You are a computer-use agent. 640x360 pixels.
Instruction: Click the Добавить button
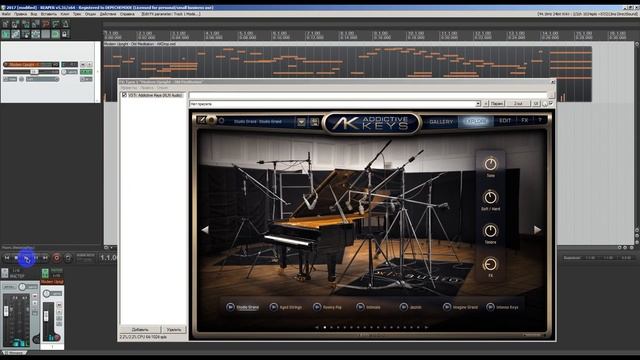pos(140,329)
